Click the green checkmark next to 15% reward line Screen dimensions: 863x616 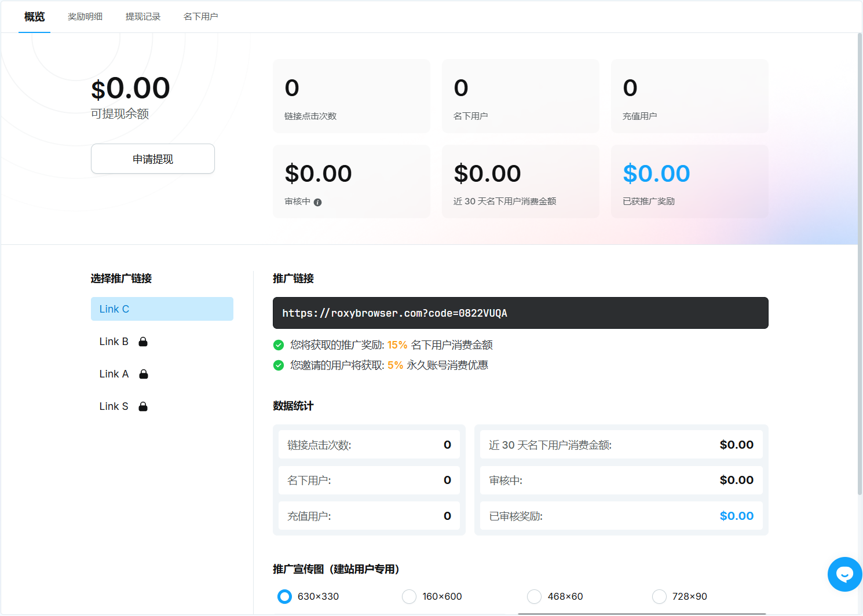[x=279, y=345]
